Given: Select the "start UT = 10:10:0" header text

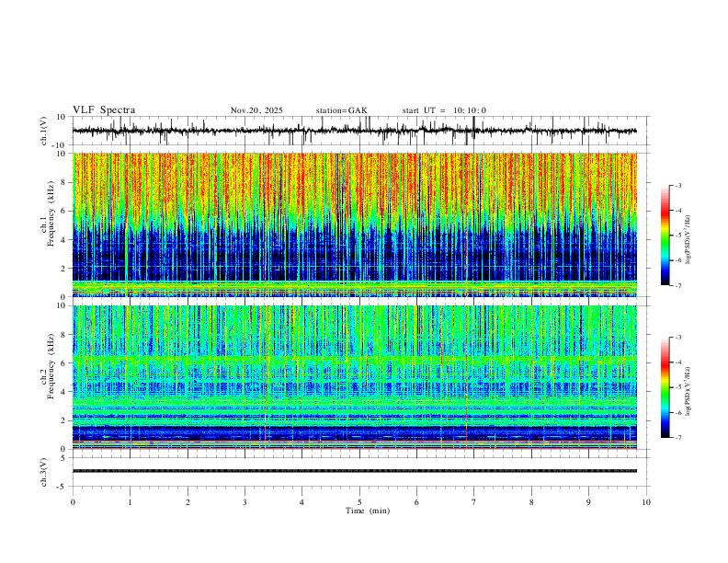Looking at the screenshot, I should pyautogui.click(x=444, y=110).
